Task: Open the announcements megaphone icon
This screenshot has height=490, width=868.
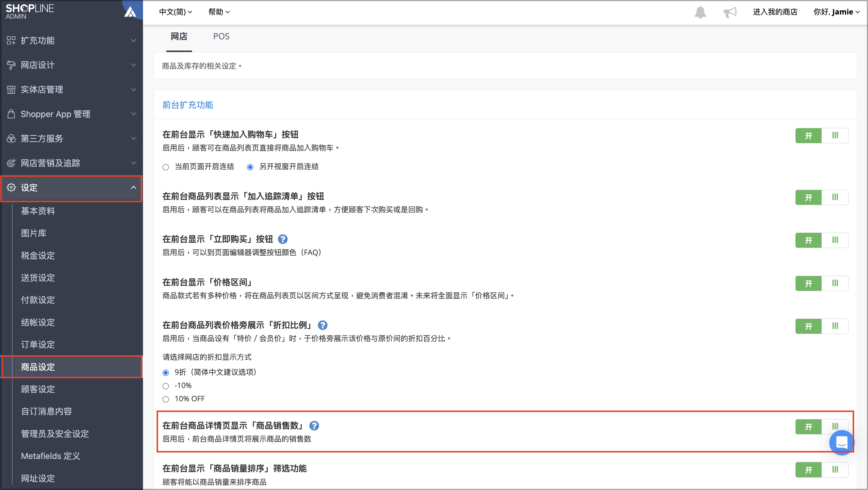Action: click(x=730, y=12)
